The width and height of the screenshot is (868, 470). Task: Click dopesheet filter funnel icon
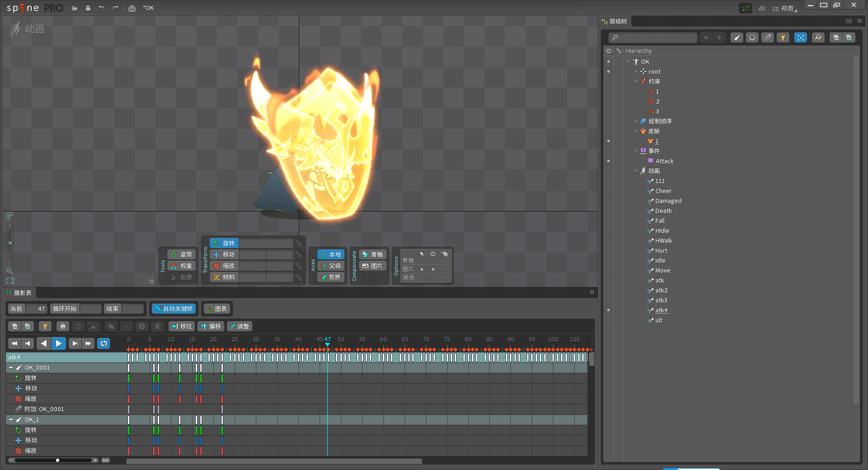coord(45,326)
